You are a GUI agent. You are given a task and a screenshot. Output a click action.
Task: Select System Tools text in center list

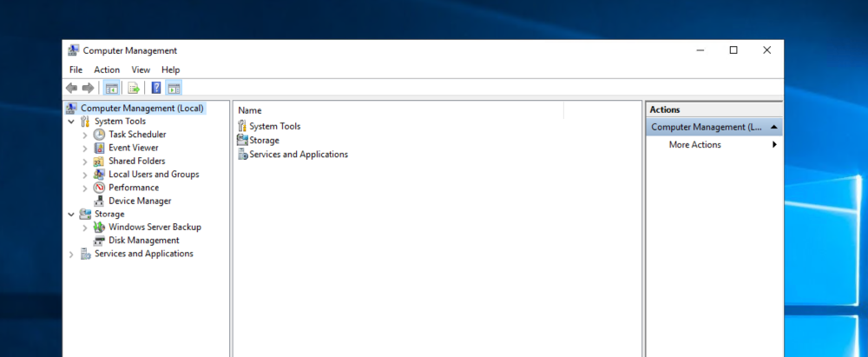[x=275, y=126]
